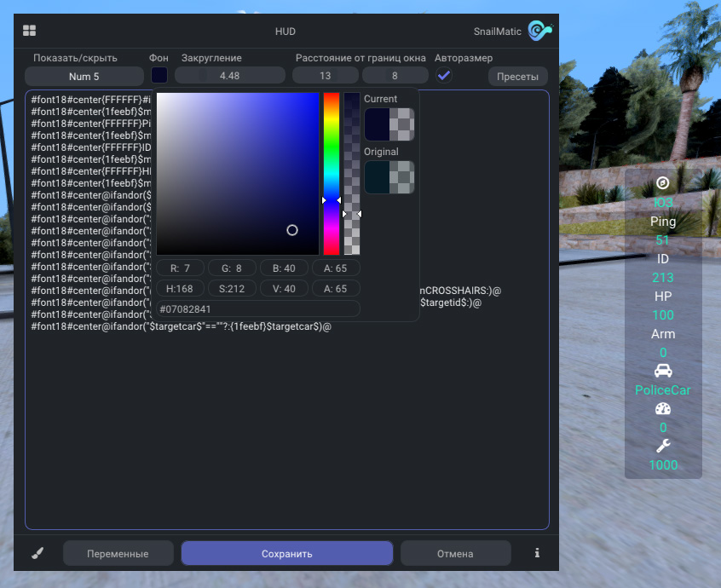This screenshot has width=721, height=588.
Task: Click the hex color field #07082841
Action: pyautogui.click(x=257, y=308)
